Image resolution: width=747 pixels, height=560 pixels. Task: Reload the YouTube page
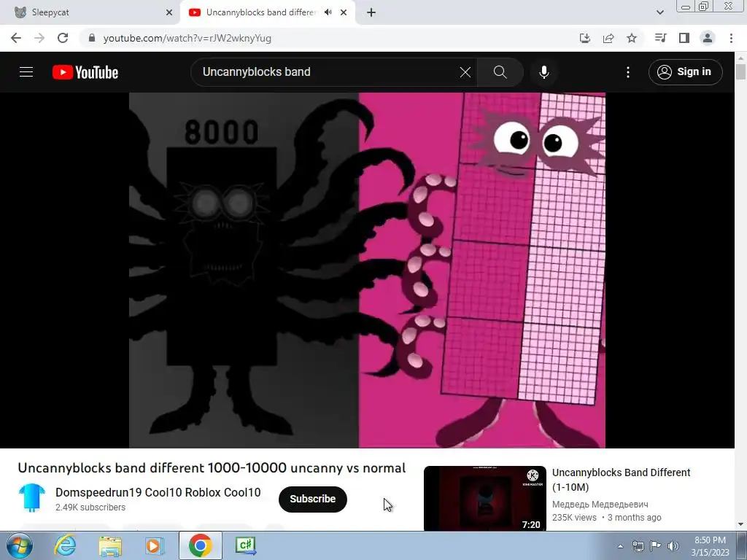63,38
